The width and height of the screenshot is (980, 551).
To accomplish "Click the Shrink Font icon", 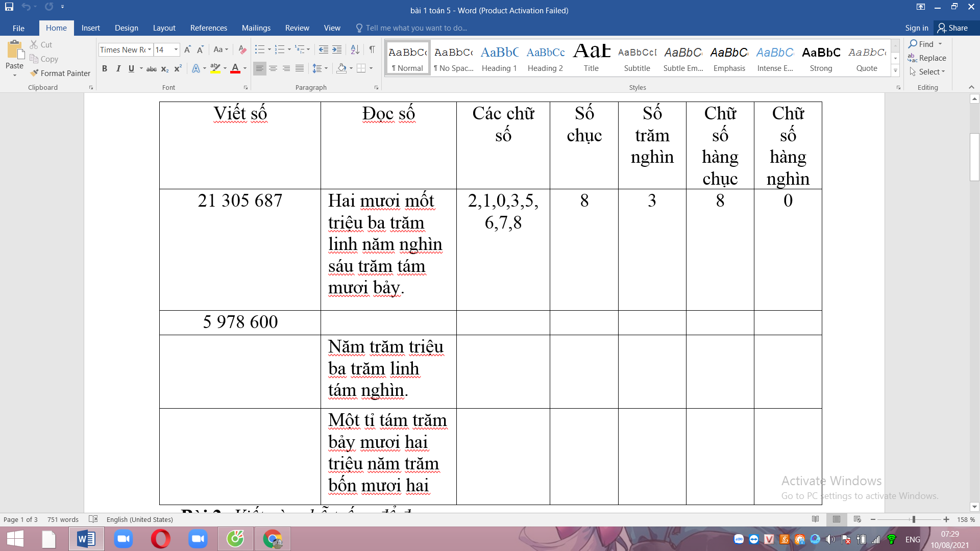I will pyautogui.click(x=200, y=49).
